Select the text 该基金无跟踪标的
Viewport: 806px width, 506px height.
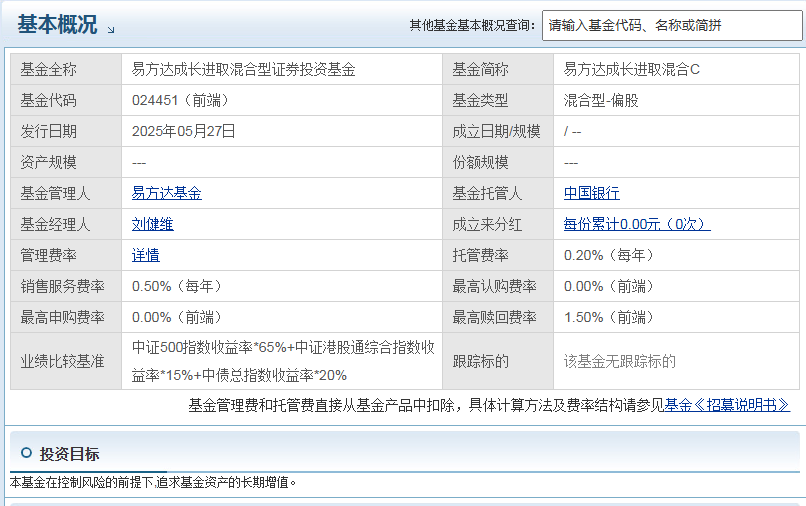619,362
